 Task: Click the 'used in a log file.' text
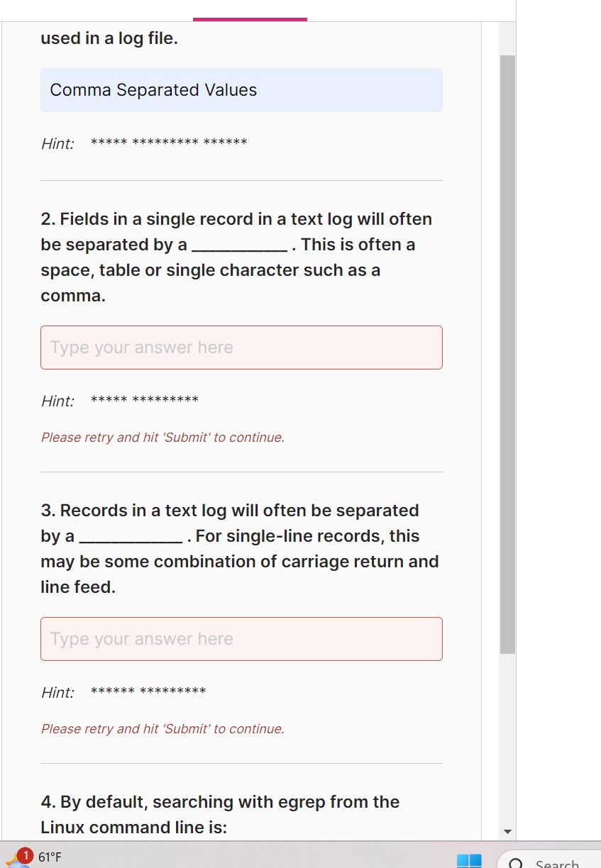pos(109,39)
